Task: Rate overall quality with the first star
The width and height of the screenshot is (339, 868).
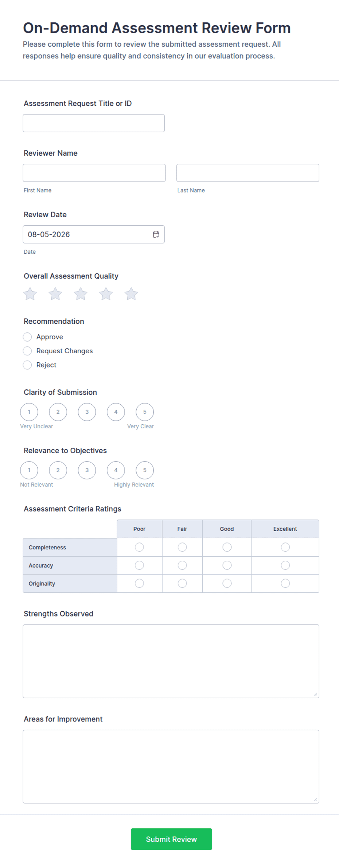Action: point(30,294)
